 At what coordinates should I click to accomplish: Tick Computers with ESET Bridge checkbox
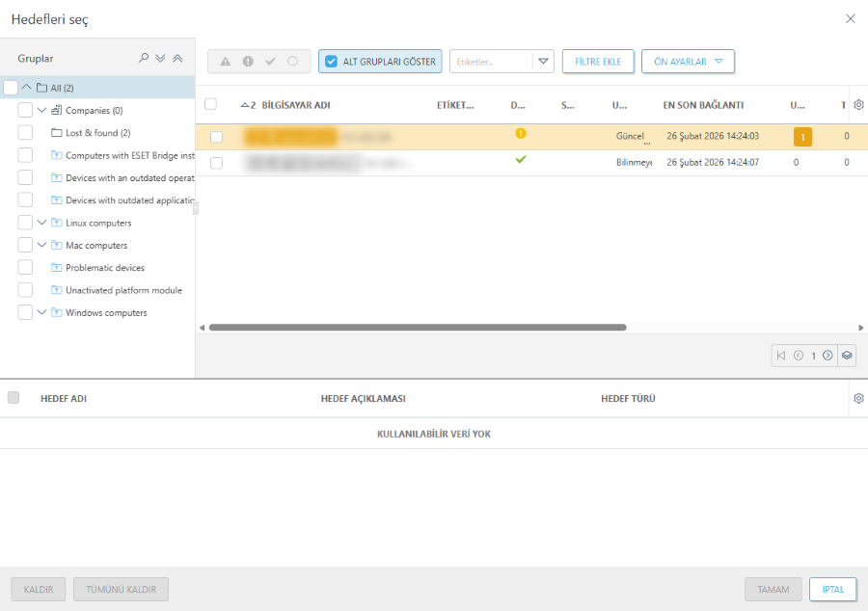[x=25, y=155]
